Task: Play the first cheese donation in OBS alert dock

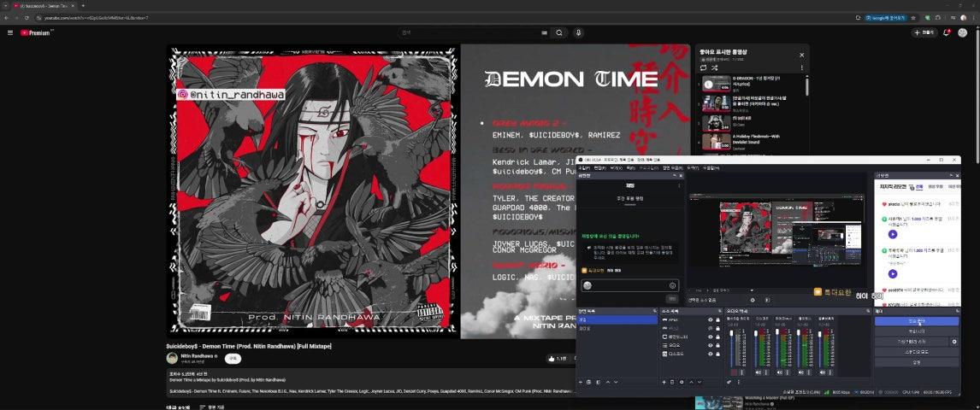Action: (893, 235)
